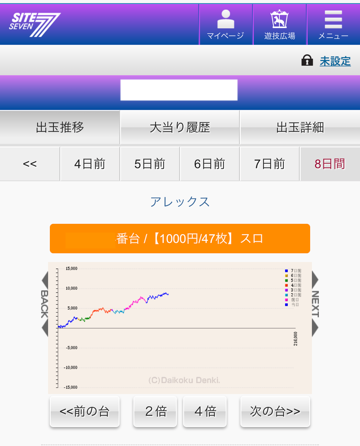Click the white masked field under header
The width and height of the screenshot is (360, 446).
[179, 90]
